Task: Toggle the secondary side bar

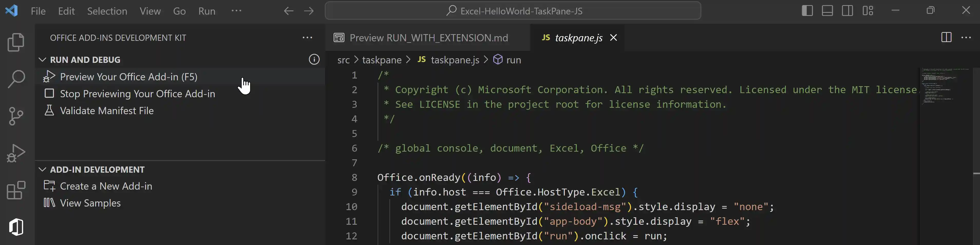Action: [x=848, y=10]
